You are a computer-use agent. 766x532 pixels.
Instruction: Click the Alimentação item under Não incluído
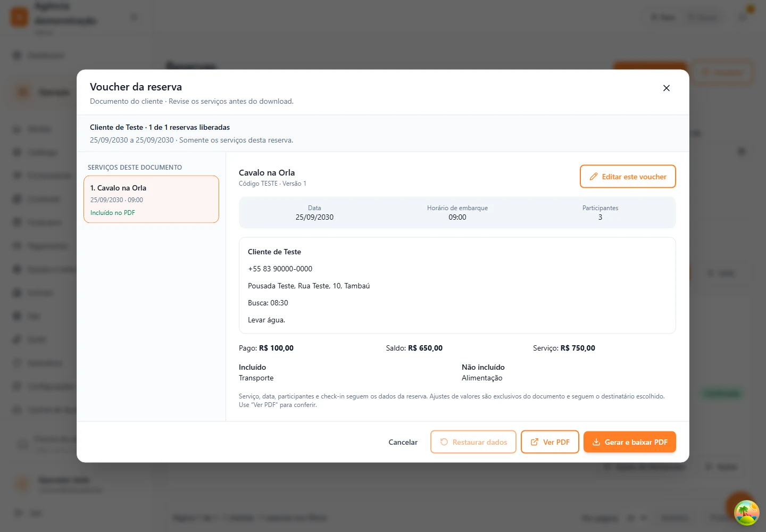(482, 378)
